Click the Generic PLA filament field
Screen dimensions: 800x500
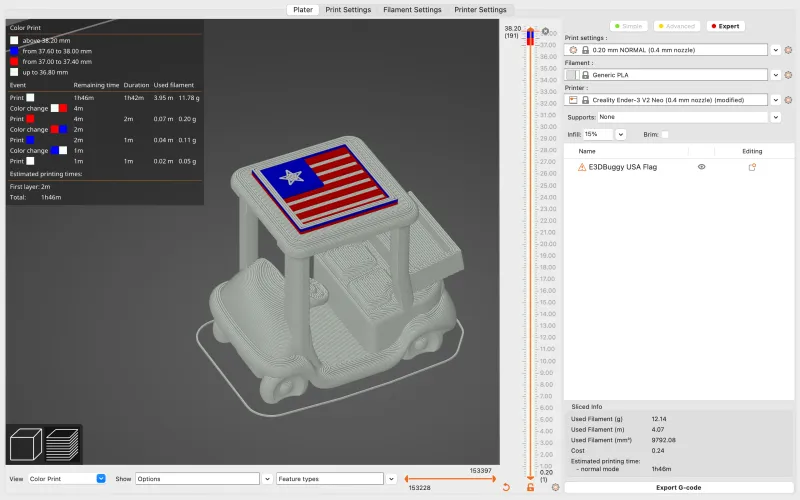666,75
